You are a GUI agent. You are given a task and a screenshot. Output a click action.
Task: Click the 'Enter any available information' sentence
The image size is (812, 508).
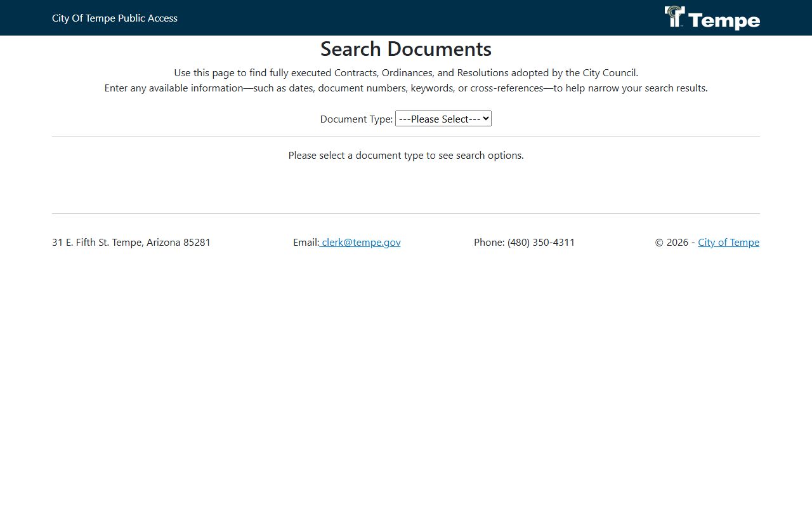coord(406,88)
